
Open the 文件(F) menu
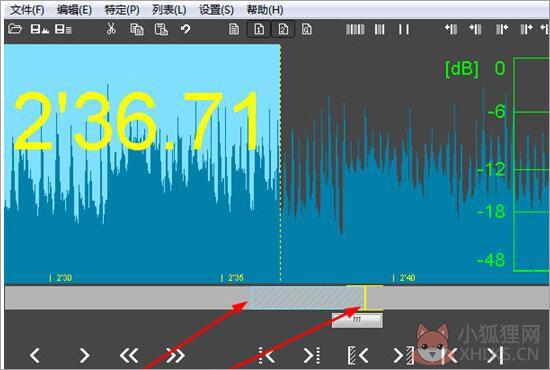pyautogui.click(x=27, y=10)
